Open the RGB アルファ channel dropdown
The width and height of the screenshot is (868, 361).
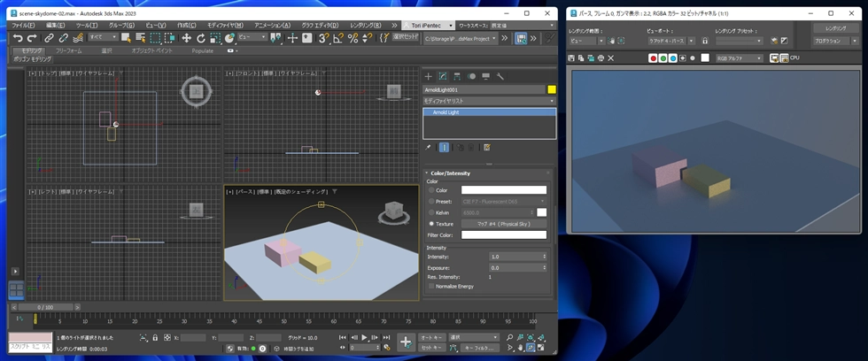(739, 58)
